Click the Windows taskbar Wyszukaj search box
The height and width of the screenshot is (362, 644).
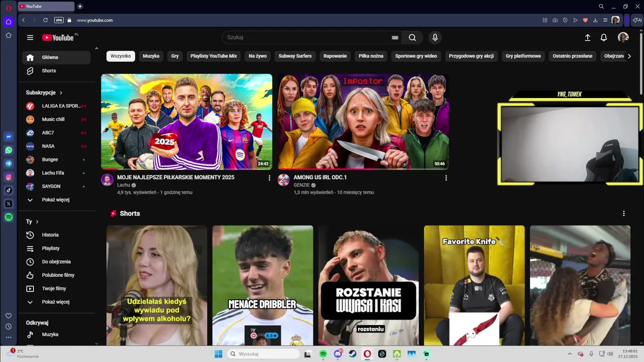click(x=263, y=354)
